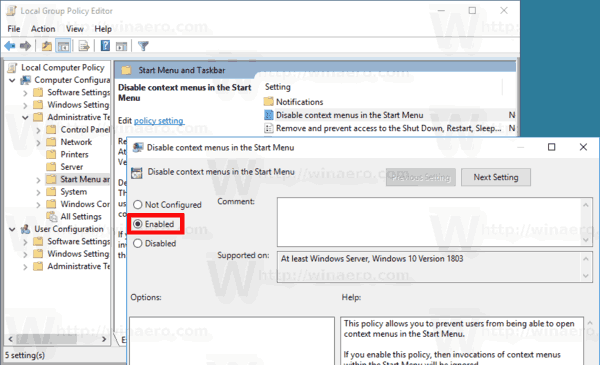
Task: Click the Export List toolbar icon
Action: [84, 46]
